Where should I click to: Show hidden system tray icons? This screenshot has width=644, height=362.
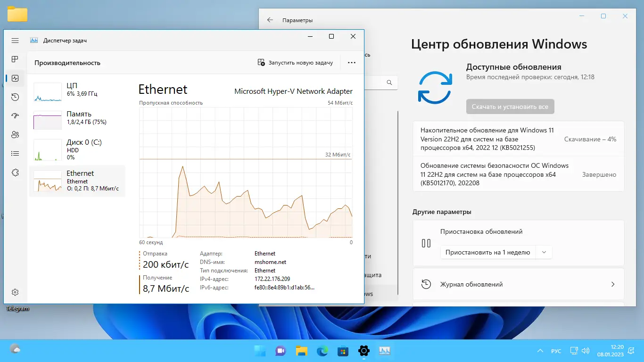tap(540, 351)
